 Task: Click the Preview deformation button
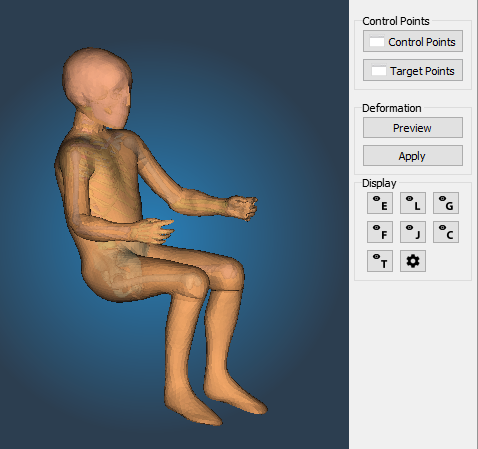click(413, 127)
